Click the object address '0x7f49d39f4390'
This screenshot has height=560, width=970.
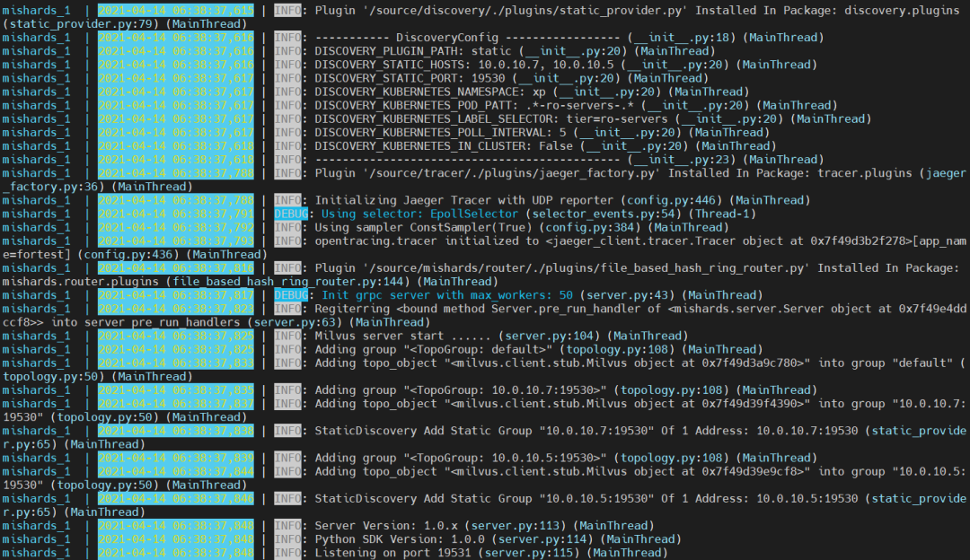tap(753, 405)
